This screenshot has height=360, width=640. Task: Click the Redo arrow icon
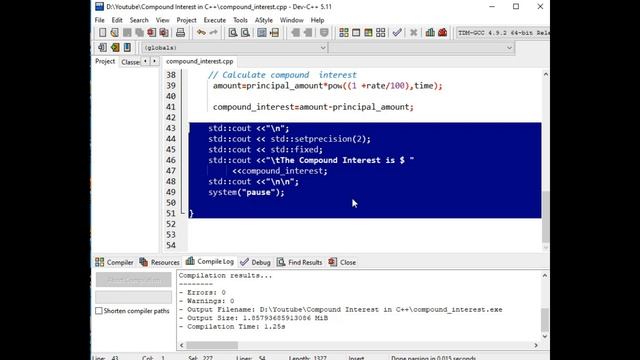point(213,33)
